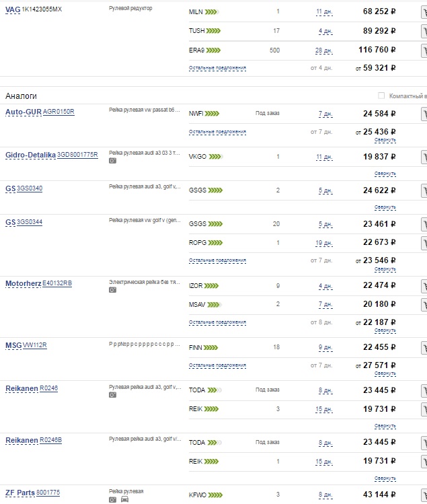The height and width of the screenshot is (504, 427).
Task: Click KFWO supplier rating arrows
Action: coord(215,495)
